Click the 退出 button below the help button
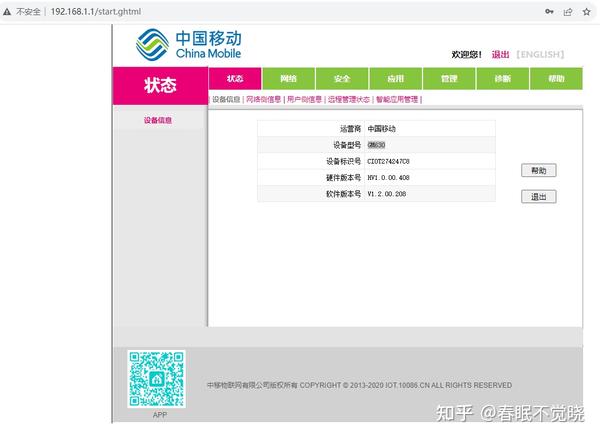Viewport: 600px width, 439px height. 538,197
